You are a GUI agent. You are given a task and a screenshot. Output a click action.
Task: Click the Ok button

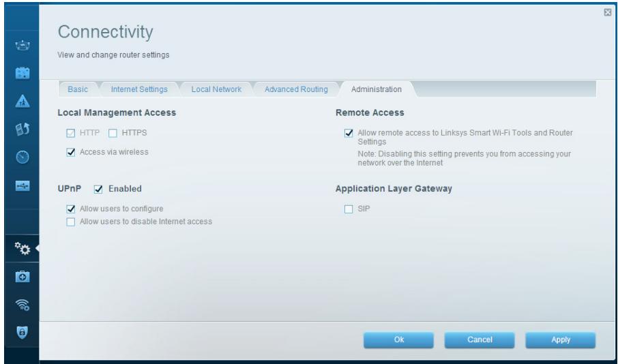(398, 339)
